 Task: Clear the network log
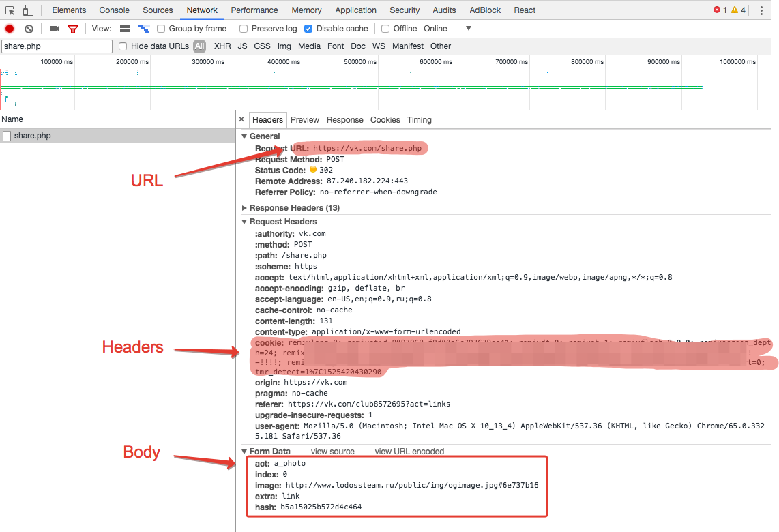point(29,29)
